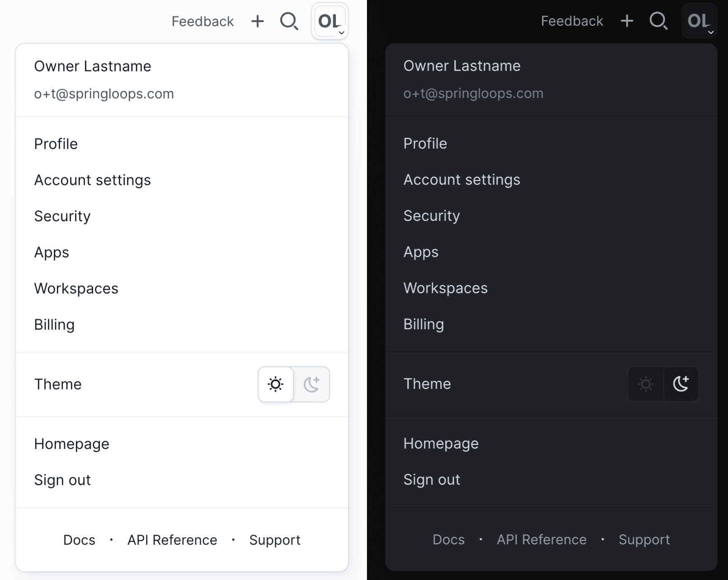The height and width of the screenshot is (580, 728).
Task: Switch the dark menu's theme toggle to light
Action: point(645,384)
